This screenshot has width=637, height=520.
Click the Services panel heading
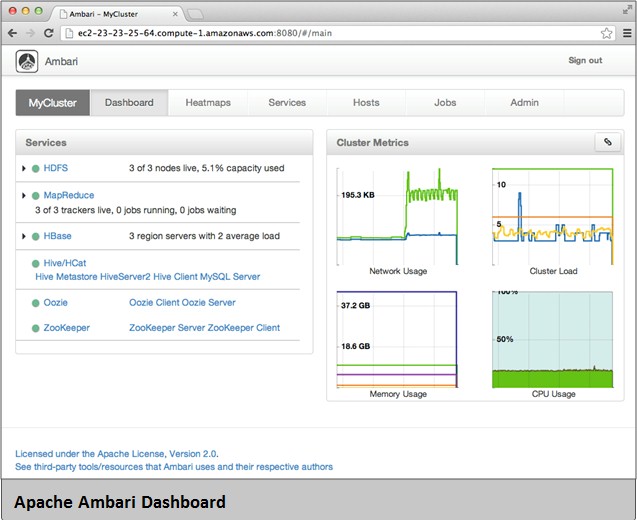(x=46, y=143)
